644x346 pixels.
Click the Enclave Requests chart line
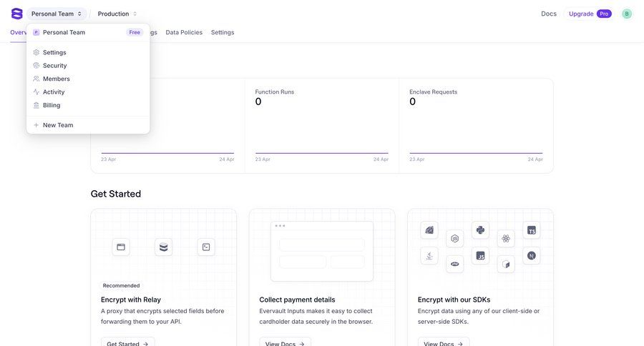pyautogui.click(x=476, y=153)
